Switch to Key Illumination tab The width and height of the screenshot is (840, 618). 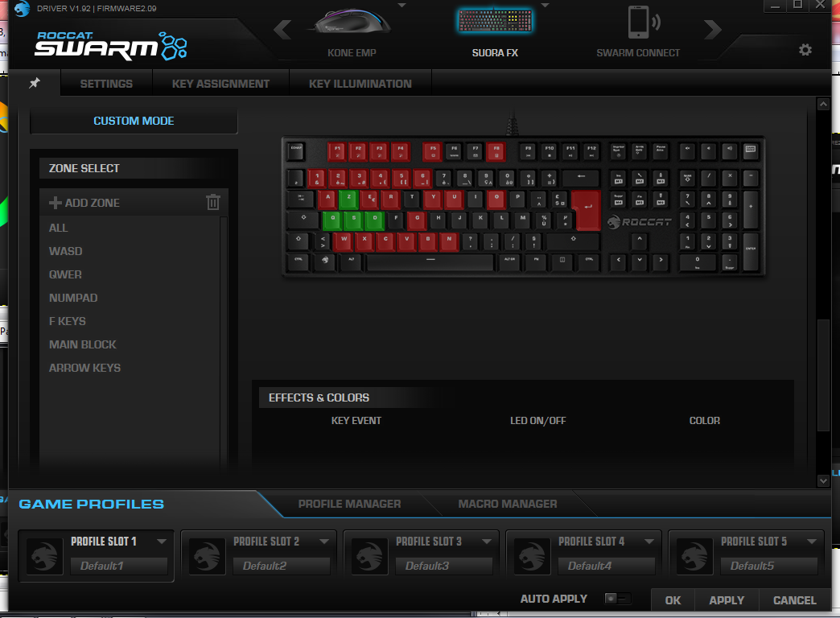(x=360, y=84)
